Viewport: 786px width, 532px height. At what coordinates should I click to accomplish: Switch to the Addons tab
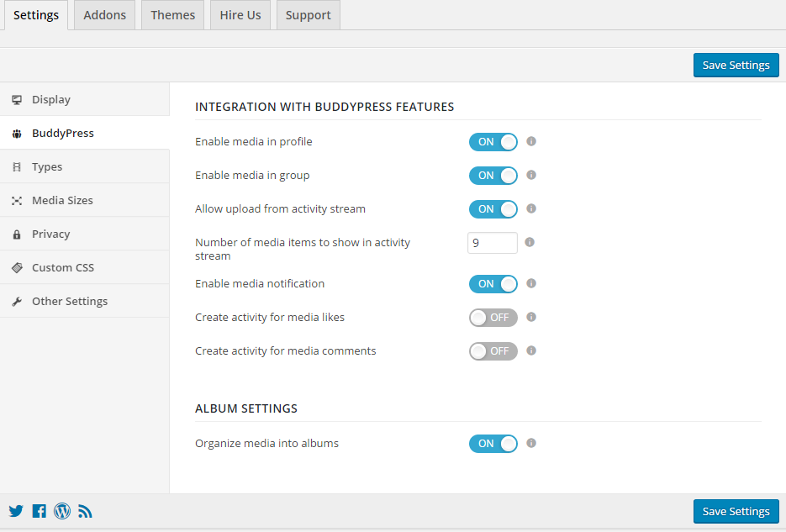(105, 15)
